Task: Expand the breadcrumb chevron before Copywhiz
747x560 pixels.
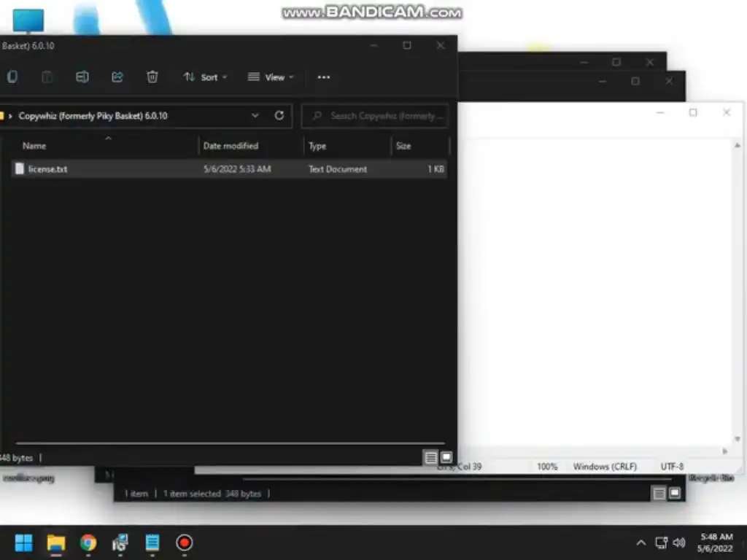Action: (10, 116)
